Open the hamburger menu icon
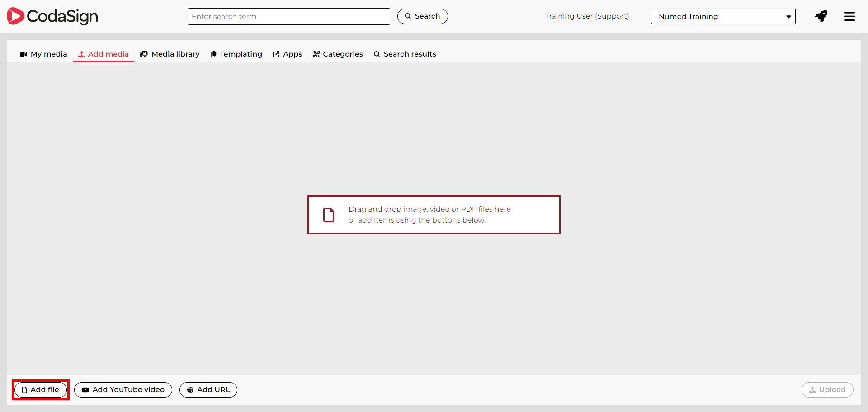 pyautogui.click(x=849, y=16)
